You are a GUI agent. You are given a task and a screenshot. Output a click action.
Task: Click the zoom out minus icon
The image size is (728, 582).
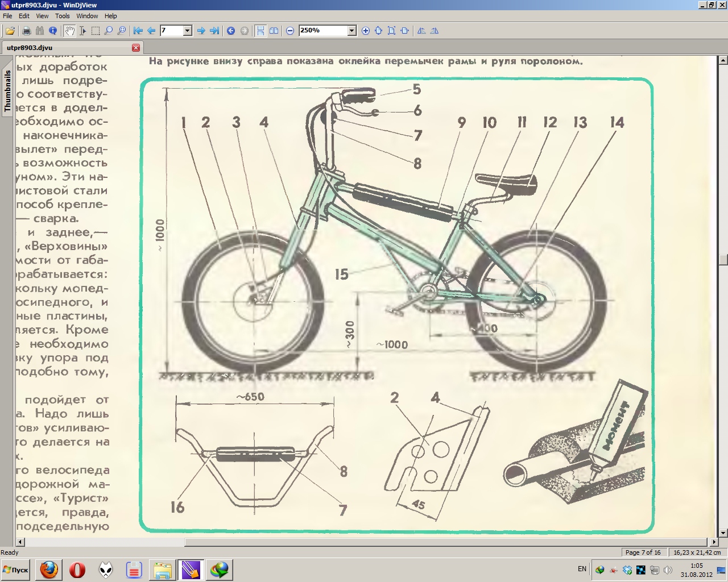[x=290, y=31]
